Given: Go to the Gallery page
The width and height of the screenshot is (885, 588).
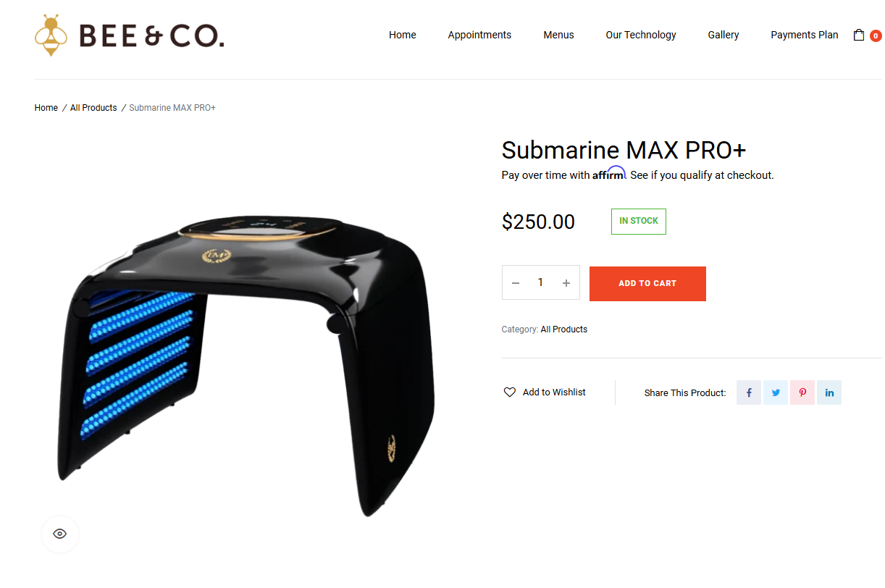Looking at the screenshot, I should click(723, 35).
